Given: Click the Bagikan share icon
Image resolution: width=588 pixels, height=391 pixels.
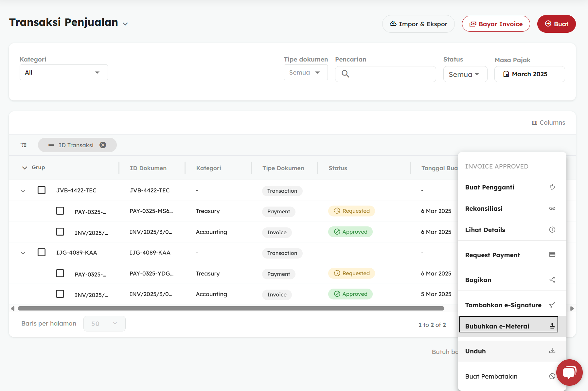Looking at the screenshot, I should click(x=552, y=280).
